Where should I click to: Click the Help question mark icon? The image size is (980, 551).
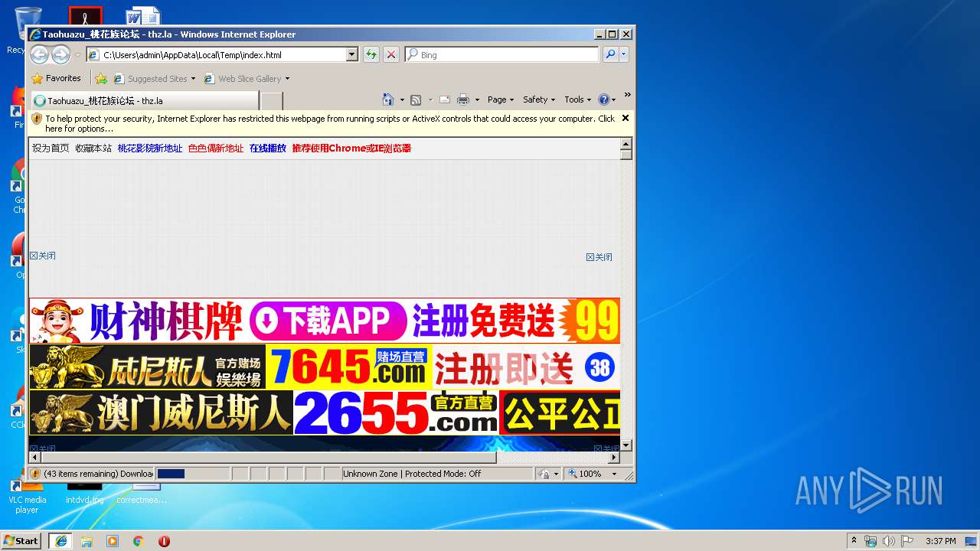point(603,99)
